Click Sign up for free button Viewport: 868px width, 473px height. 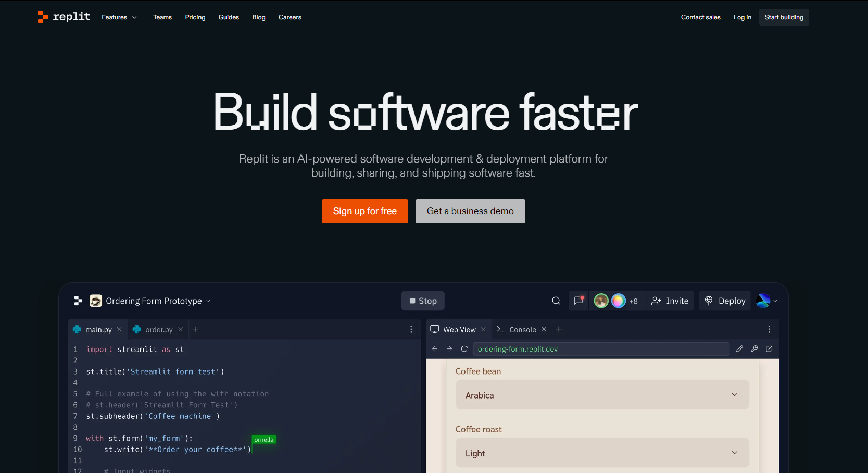point(364,211)
